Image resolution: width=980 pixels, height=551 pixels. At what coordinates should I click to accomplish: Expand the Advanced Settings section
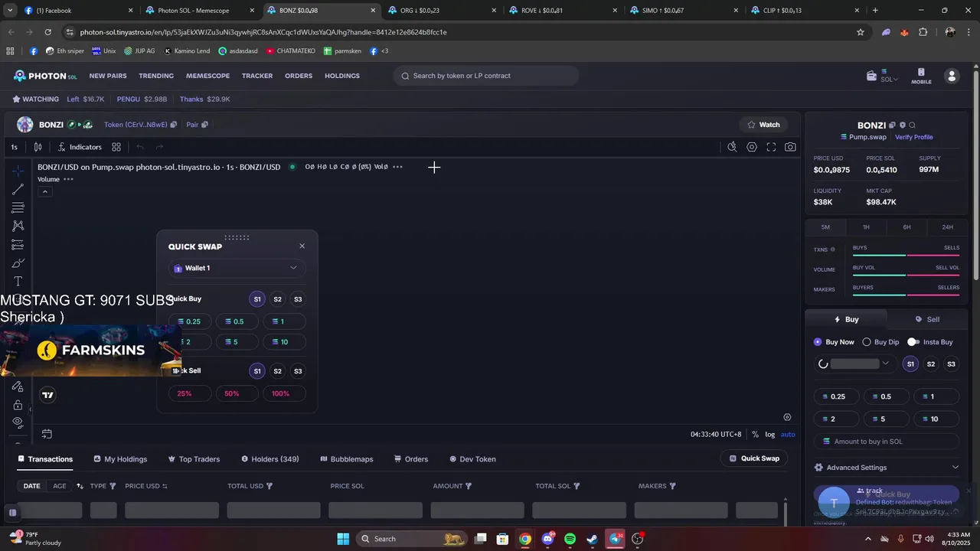coord(887,468)
